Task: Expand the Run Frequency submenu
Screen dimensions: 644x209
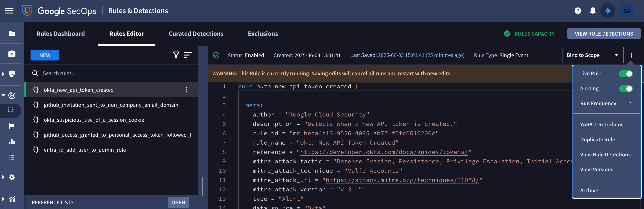Action: tap(606, 103)
